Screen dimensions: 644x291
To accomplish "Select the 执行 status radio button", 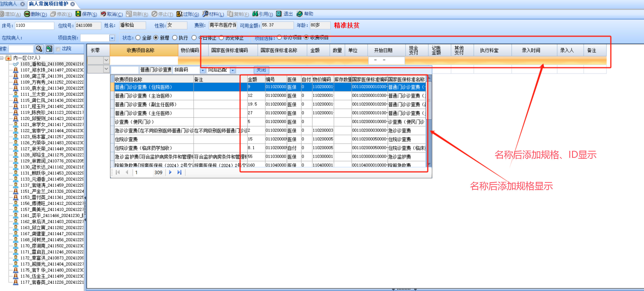I will [x=175, y=38].
